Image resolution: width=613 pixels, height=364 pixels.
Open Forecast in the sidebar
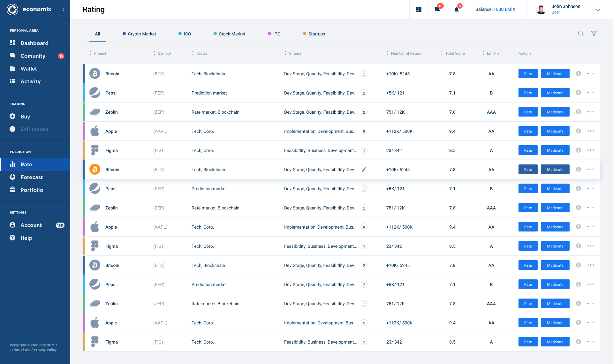coord(35,177)
